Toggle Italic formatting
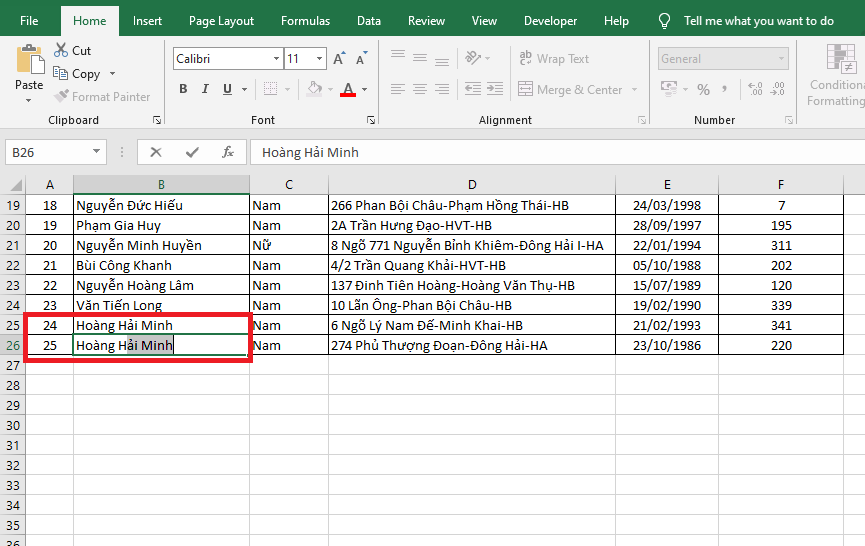865x546 pixels. tap(206, 89)
